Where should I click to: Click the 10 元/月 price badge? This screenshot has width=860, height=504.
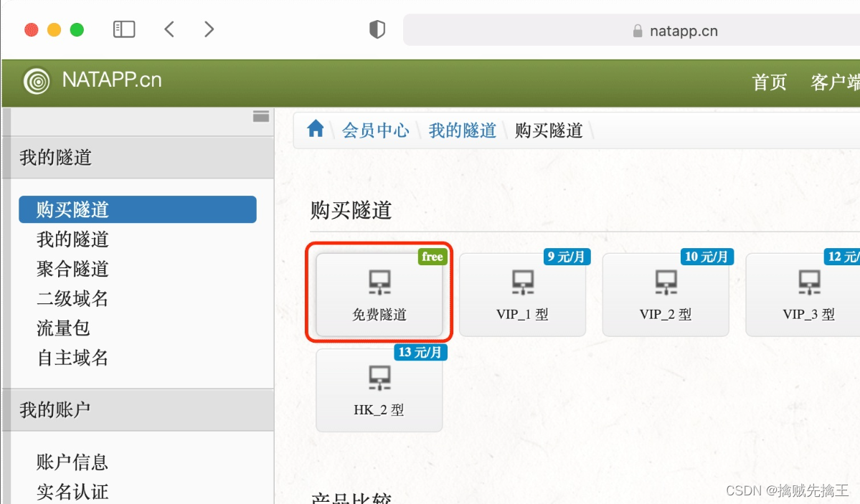click(x=707, y=257)
